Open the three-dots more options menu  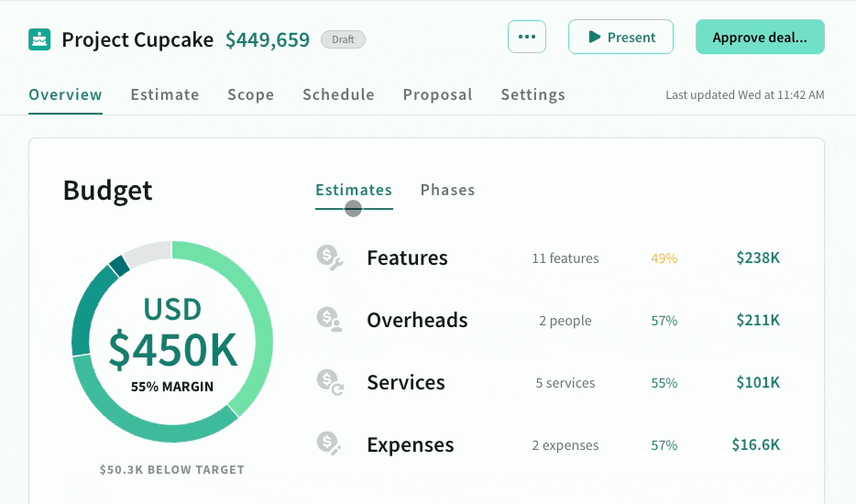tap(527, 38)
